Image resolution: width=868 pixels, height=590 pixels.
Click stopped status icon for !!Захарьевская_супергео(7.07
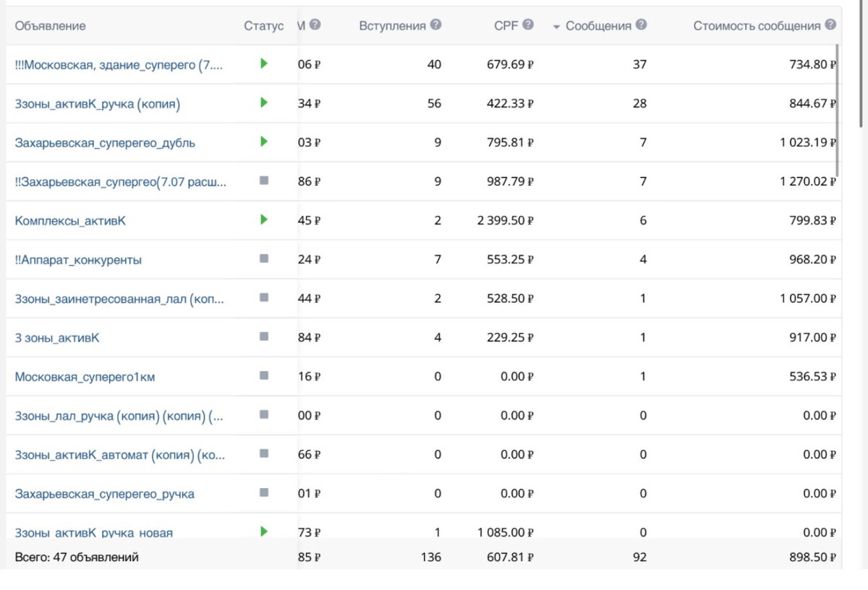[x=264, y=181]
